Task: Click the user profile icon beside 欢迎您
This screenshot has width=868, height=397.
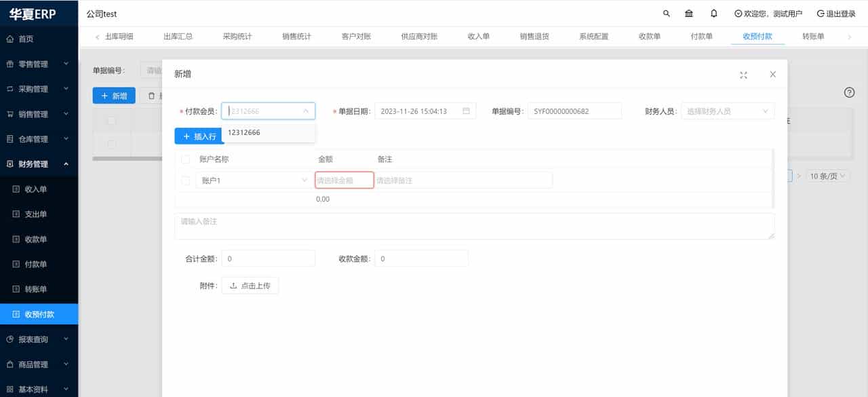Action: (x=738, y=13)
